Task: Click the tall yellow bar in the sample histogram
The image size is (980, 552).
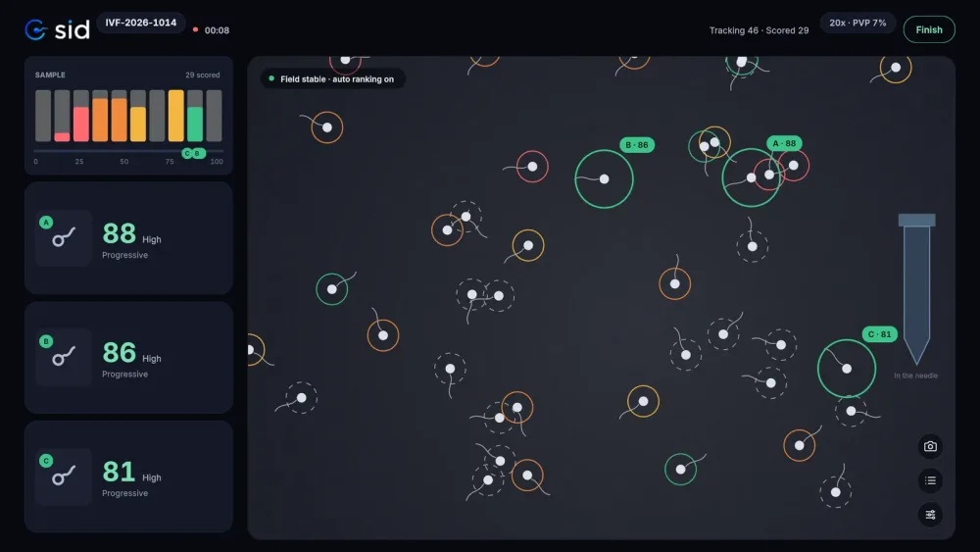Action: point(176,116)
